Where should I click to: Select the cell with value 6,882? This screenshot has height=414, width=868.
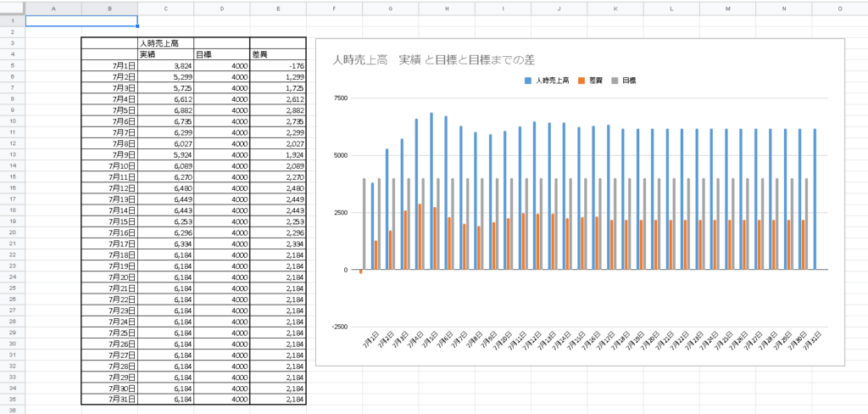click(x=166, y=110)
